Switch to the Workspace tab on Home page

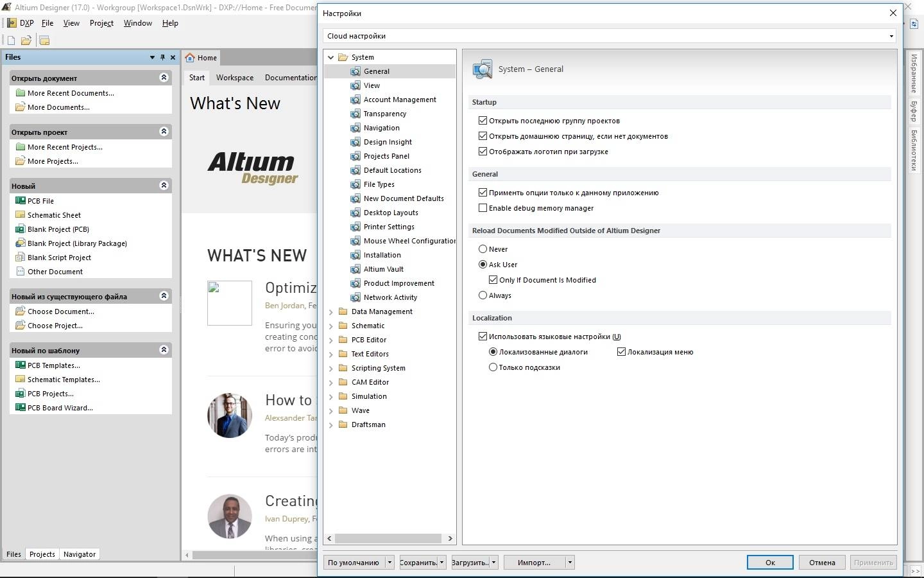(235, 78)
